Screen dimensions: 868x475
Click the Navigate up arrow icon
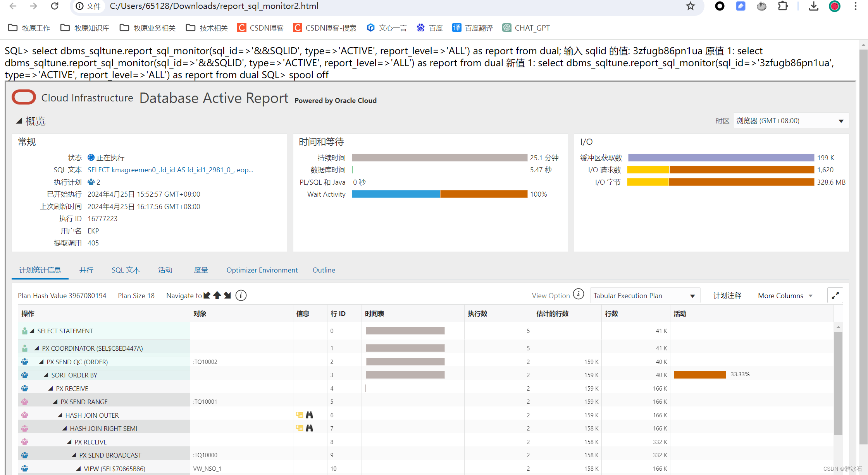point(217,295)
